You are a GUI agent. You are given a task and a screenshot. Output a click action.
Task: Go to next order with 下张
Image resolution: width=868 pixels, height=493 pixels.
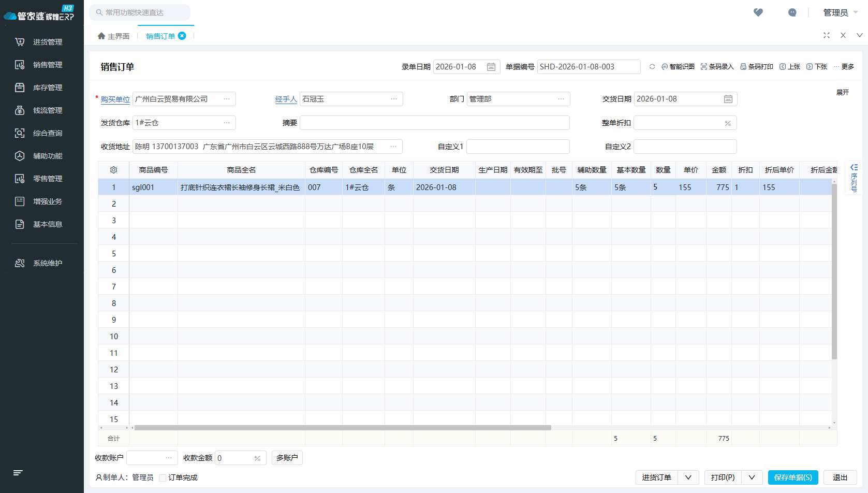[817, 67]
